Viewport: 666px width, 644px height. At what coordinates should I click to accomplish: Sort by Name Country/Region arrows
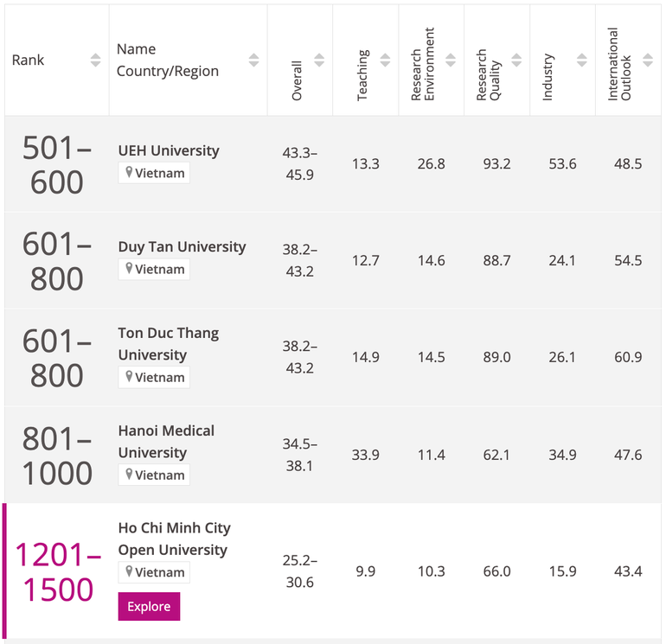[x=253, y=61]
